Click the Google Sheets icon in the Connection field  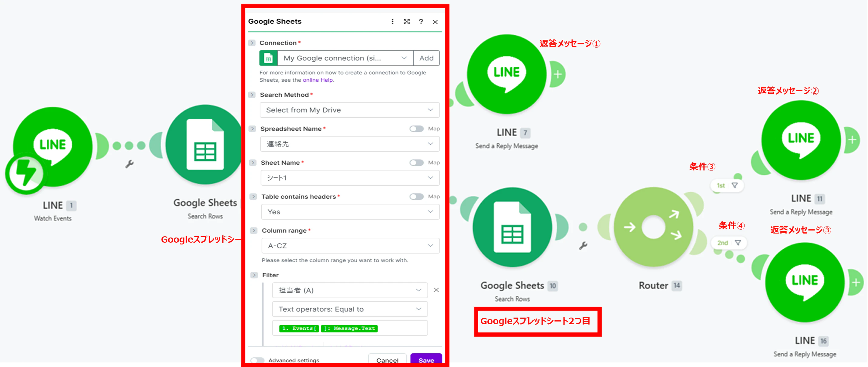click(268, 58)
